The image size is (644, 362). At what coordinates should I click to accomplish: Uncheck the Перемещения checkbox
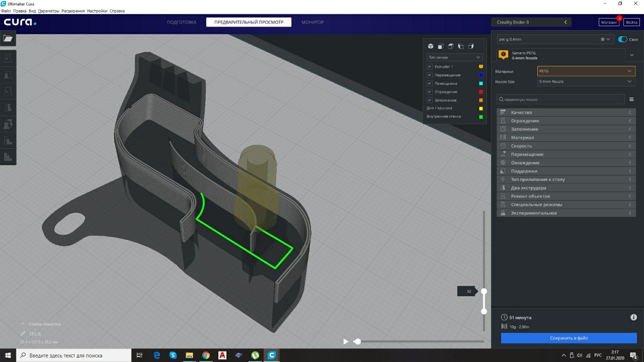429,75
